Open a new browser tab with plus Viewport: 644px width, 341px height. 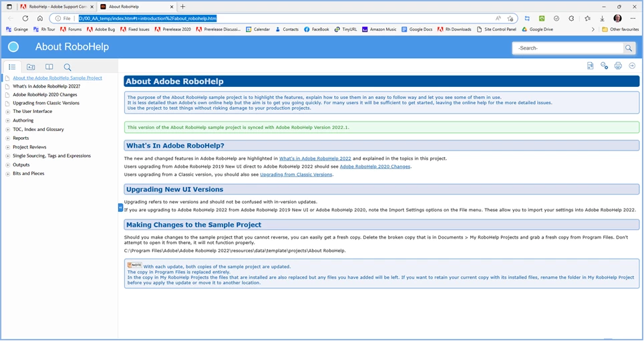tap(183, 7)
